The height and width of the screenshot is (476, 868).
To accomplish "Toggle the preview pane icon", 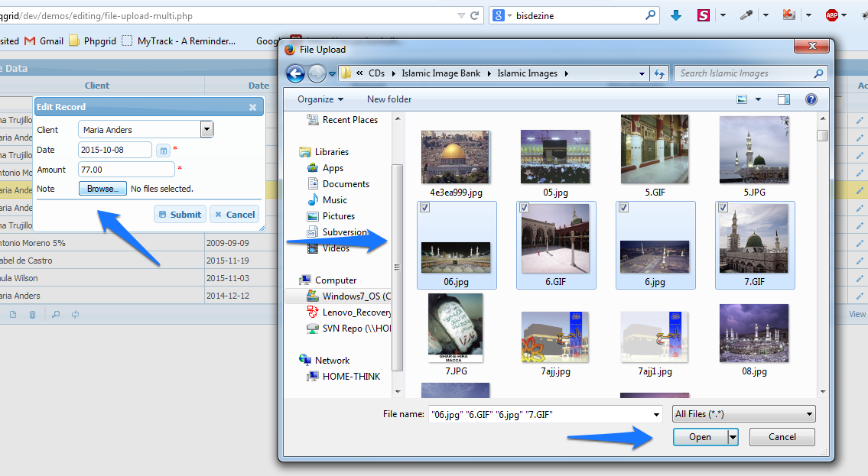I will (x=783, y=99).
